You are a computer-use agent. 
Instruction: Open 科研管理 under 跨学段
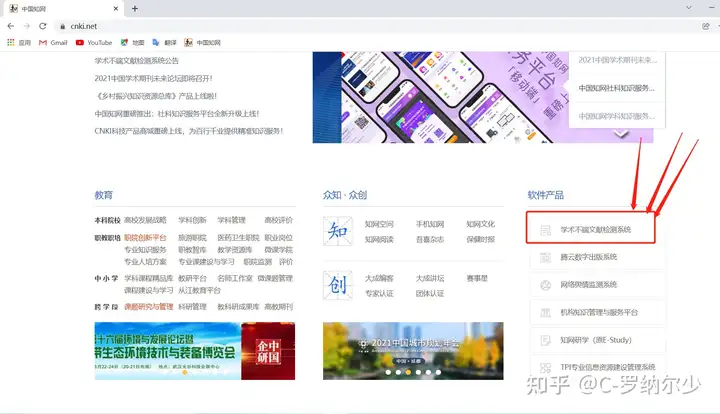192,307
